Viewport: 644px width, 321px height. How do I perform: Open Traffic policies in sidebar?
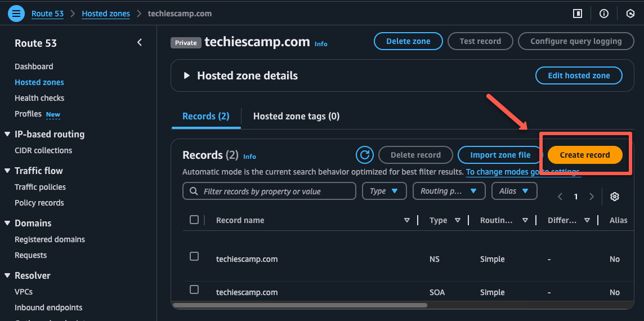(x=40, y=187)
